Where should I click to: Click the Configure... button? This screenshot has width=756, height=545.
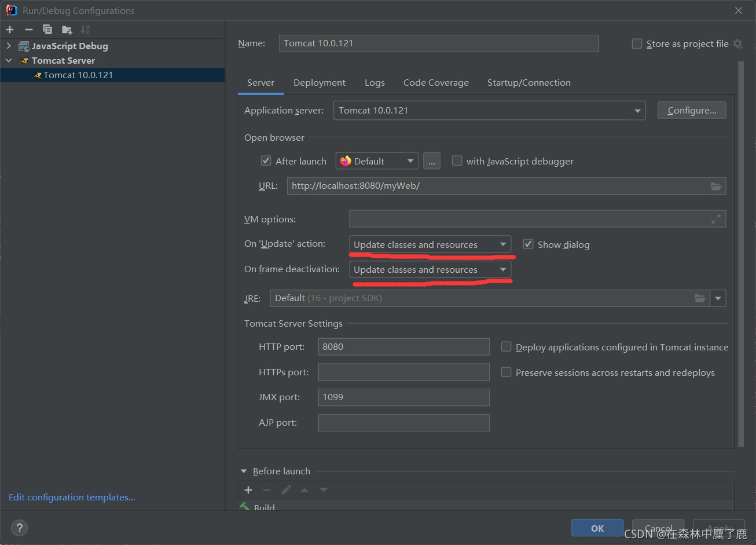(x=692, y=111)
